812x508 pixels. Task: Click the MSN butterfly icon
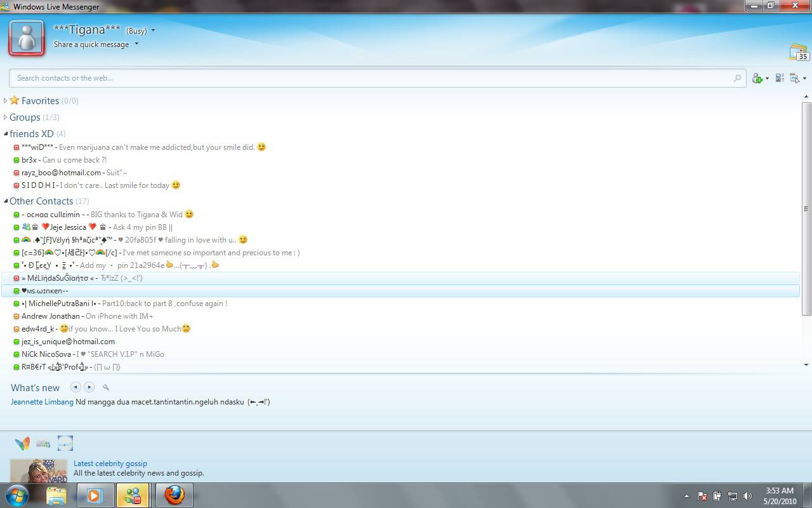(22, 443)
